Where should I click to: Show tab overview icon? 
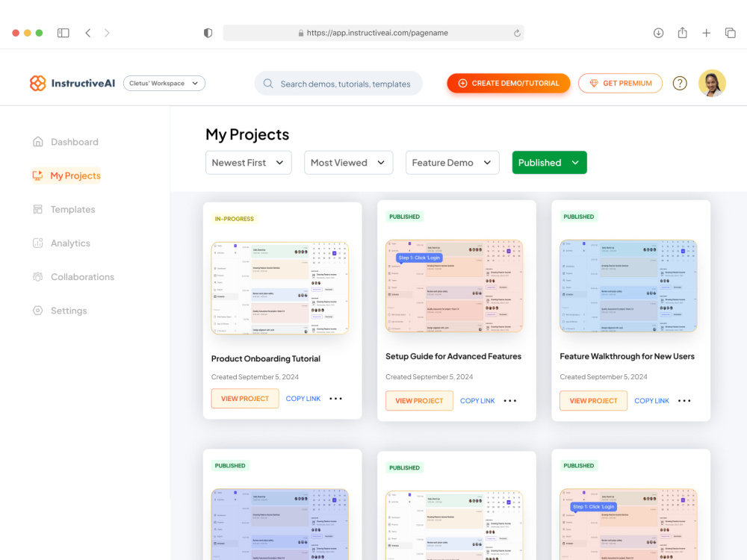tap(731, 33)
